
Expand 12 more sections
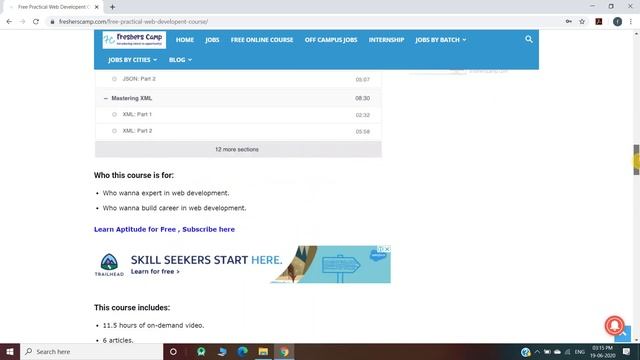point(238,149)
